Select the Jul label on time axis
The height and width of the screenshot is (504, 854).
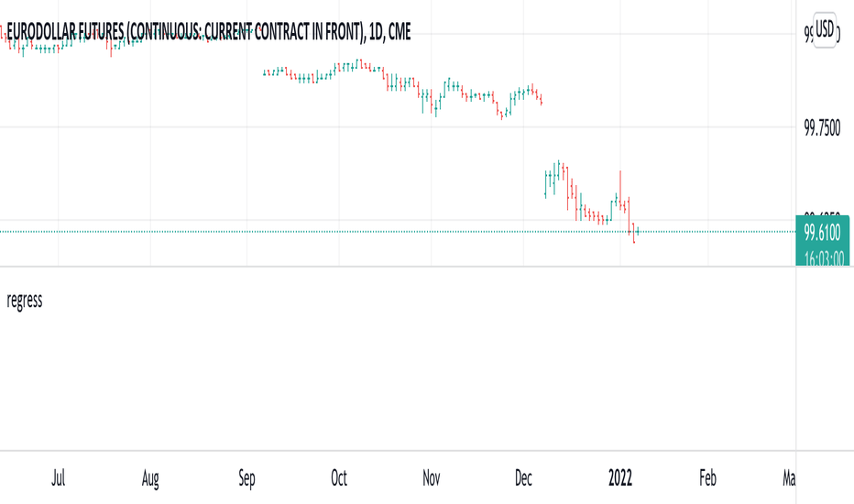(x=59, y=477)
